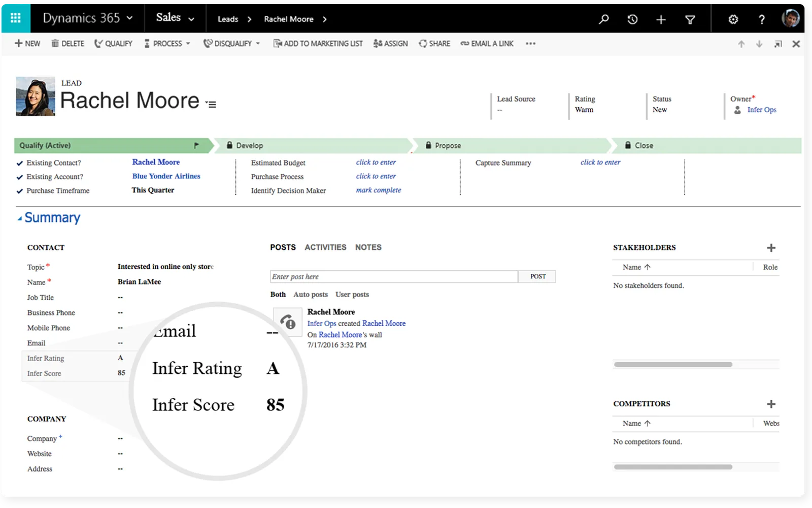Viewport: 812px width, 508px height.
Task: Open the user profile avatar
Action: point(791,18)
